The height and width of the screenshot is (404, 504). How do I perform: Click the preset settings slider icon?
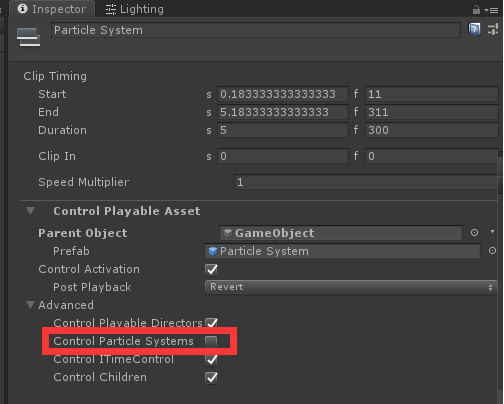493,29
